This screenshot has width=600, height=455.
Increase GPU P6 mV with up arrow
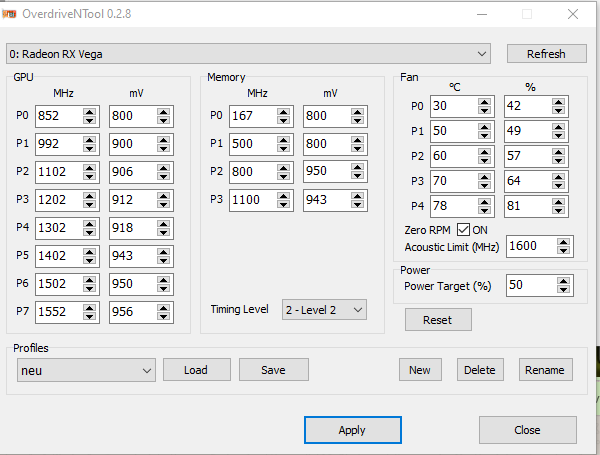163,280
